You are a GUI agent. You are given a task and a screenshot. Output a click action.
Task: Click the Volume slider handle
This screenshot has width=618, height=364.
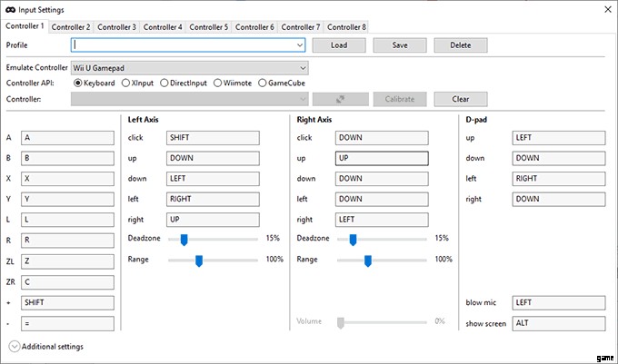pos(341,322)
